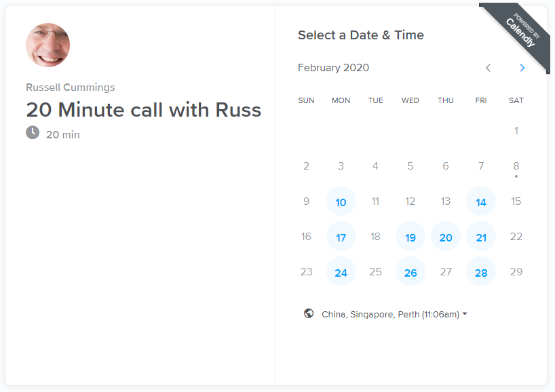Screen dimensions: 555x392
Task: Choose Friday February 21
Action: (481, 236)
